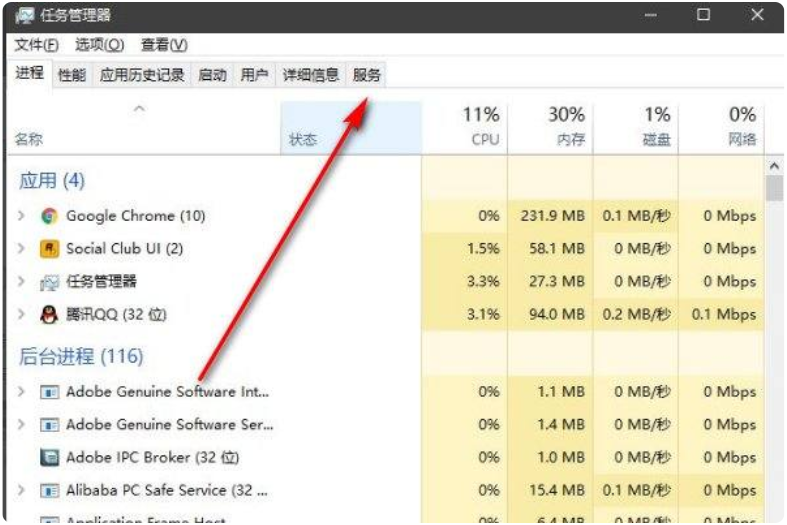Click the Task Manager title bar icon
This screenshot has width=787, height=525.
[x=24, y=16]
